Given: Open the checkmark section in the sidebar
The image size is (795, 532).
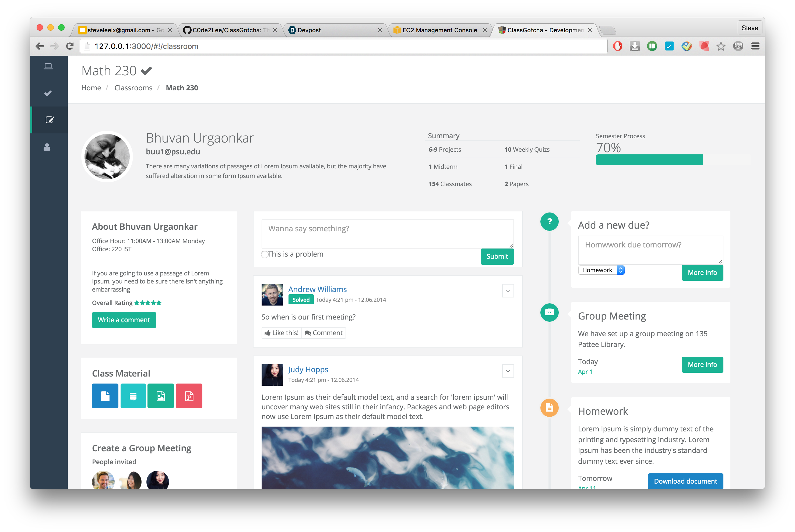Looking at the screenshot, I should (x=48, y=93).
